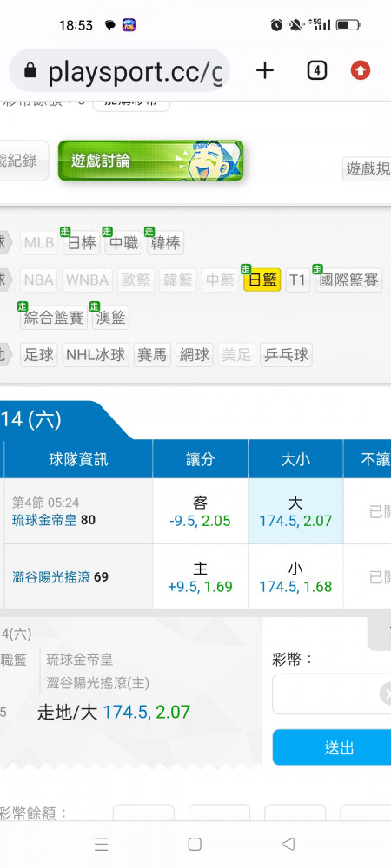Select the highlighted 日籃 league tab

click(x=262, y=280)
